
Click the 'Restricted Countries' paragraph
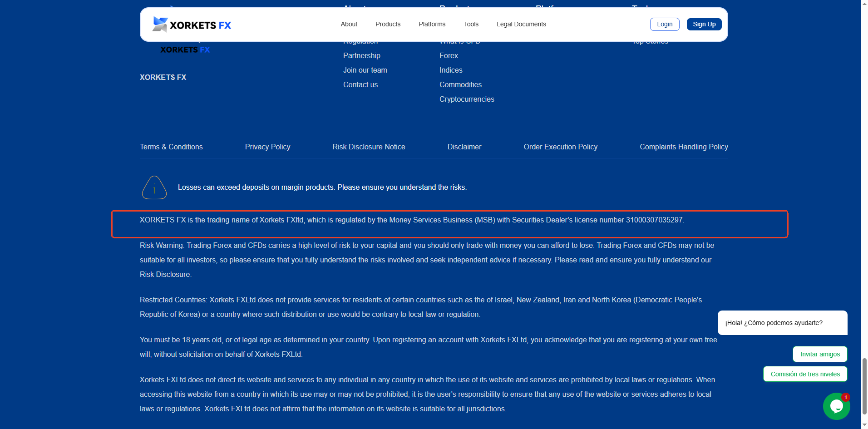coord(421,307)
